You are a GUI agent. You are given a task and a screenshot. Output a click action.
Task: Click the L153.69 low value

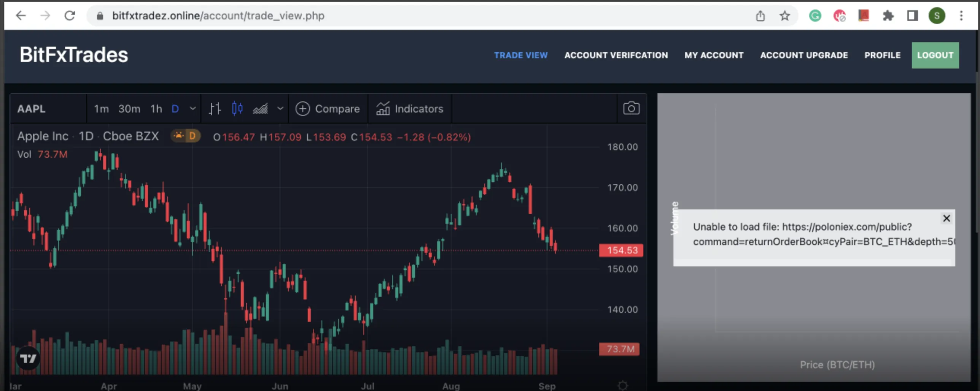pos(326,137)
